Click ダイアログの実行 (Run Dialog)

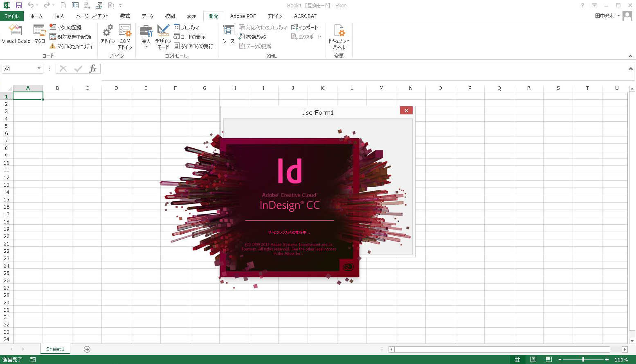coord(194,46)
